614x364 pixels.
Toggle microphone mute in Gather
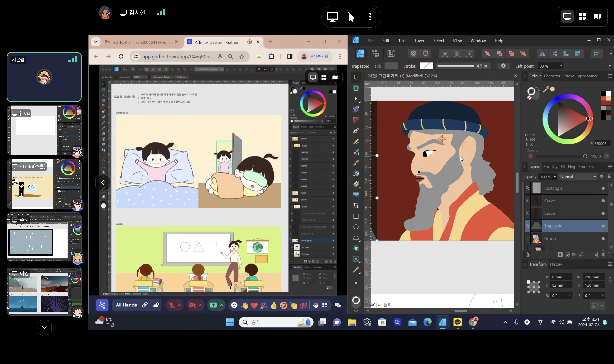click(171, 305)
